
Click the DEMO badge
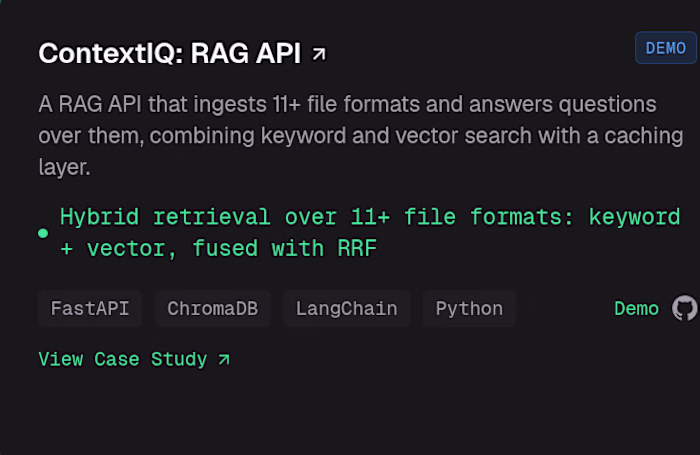pyautogui.click(x=666, y=48)
